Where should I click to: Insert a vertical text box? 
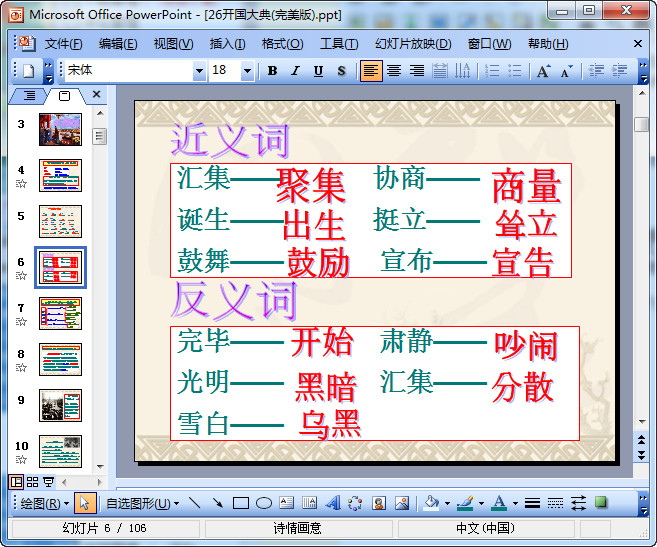(x=309, y=503)
